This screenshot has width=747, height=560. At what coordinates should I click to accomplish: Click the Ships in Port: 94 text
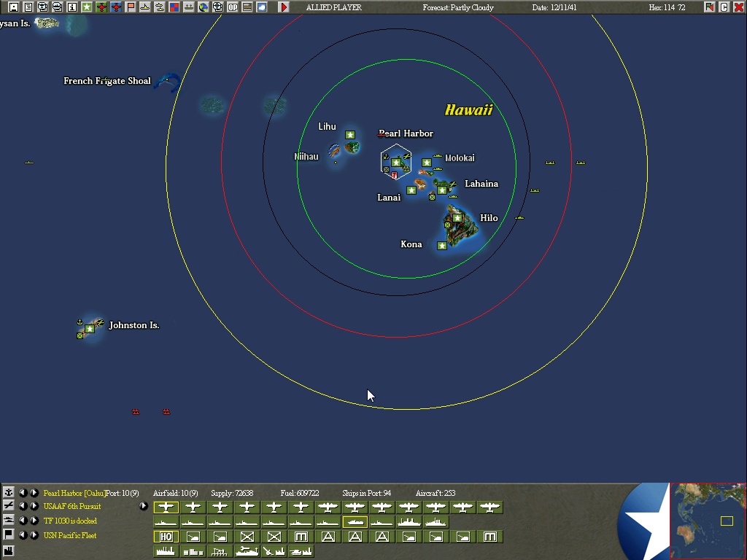point(366,493)
